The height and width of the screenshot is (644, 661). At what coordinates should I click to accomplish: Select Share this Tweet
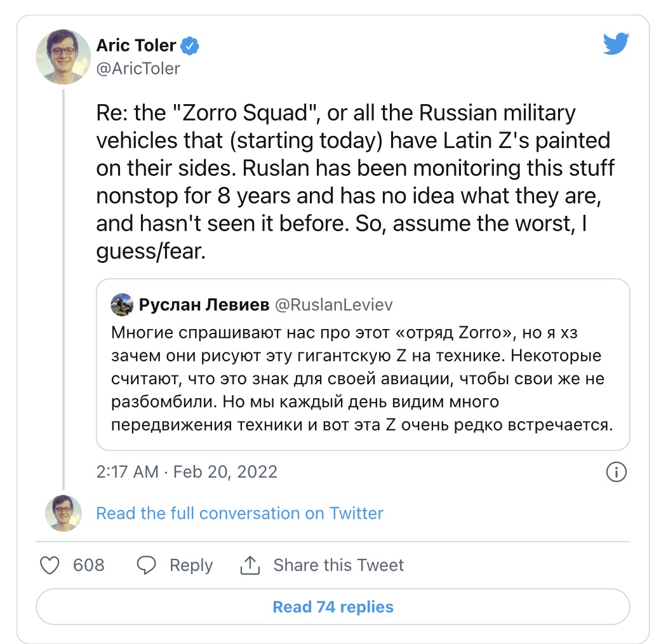(338, 565)
